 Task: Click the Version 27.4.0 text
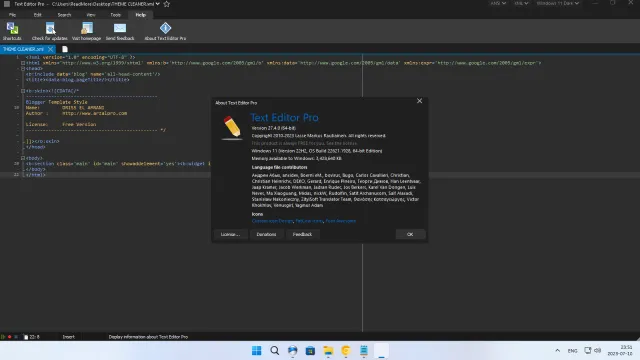point(273,128)
